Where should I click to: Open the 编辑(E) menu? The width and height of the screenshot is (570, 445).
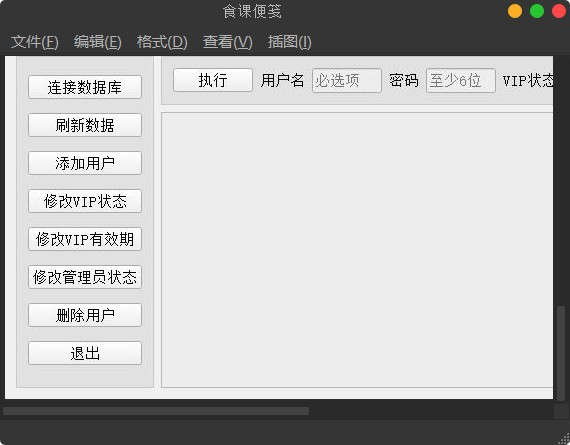tap(97, 42)
